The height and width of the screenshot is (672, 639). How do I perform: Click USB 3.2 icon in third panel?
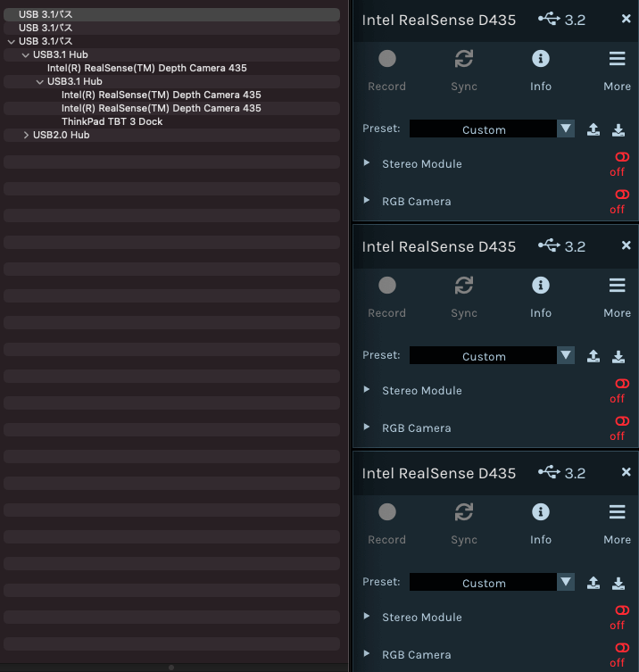click(x=549, y=472)
